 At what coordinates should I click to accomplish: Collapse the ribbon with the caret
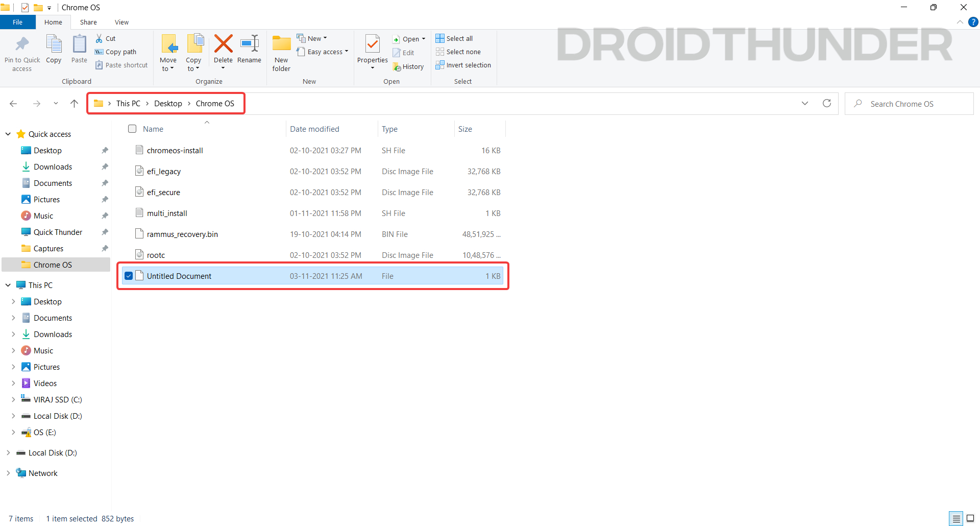(x=960, y=22)
